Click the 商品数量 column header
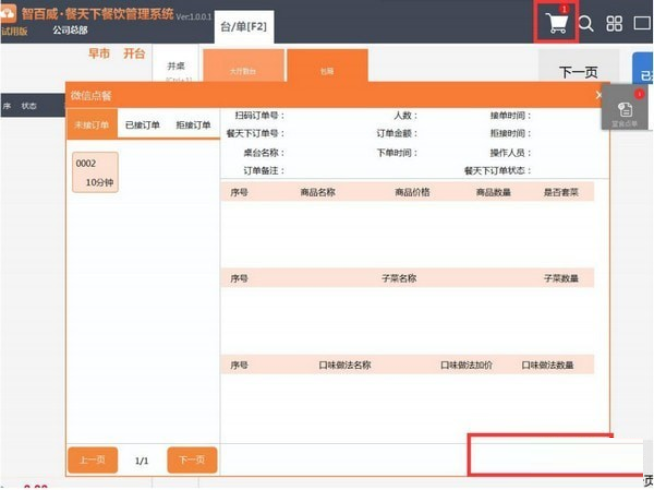The height and width of the screenshot is (492, 655). pyautogui.click(x=493, y=192)
